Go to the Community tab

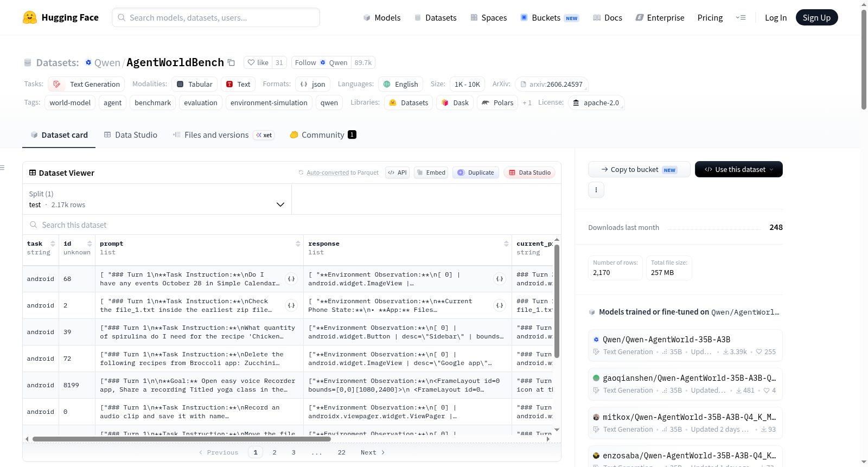(x=323, y=135)
